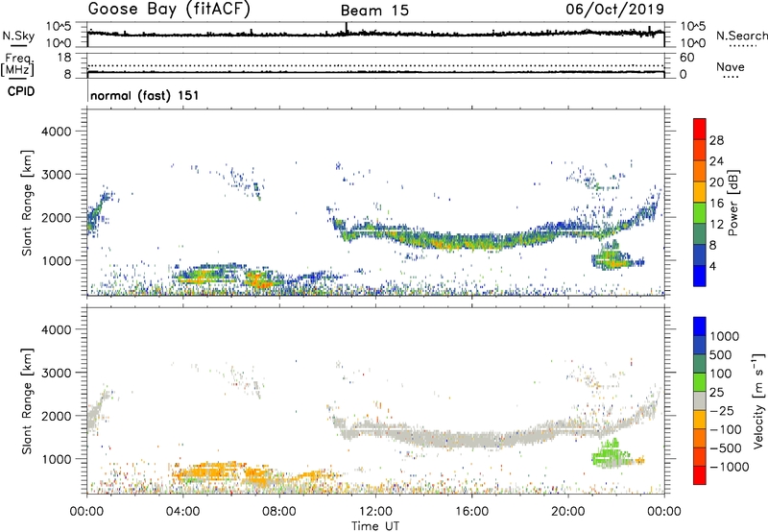Click the '60' tick on the Nave axis
Viewport: 768px width, 532px height.
(x=686, y=58)
